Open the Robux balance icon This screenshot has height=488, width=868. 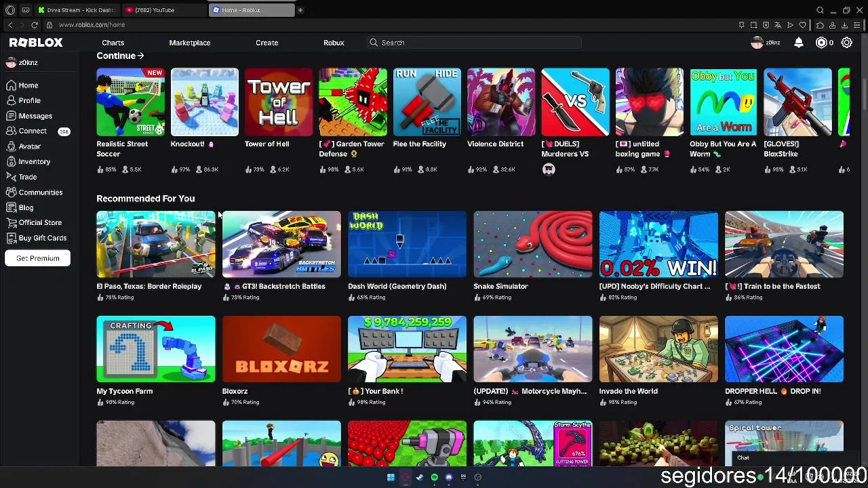click(821, 43)
